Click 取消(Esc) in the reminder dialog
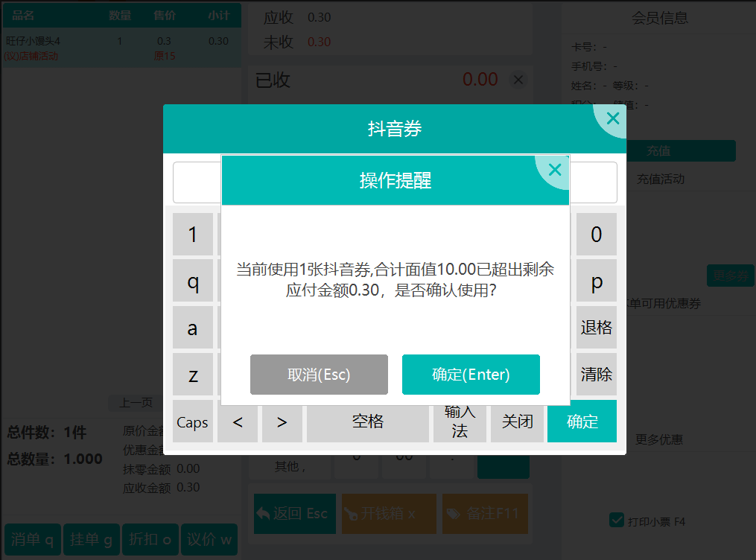The width and height of the screenshot is (756, 560). click(x=319, y=375)
